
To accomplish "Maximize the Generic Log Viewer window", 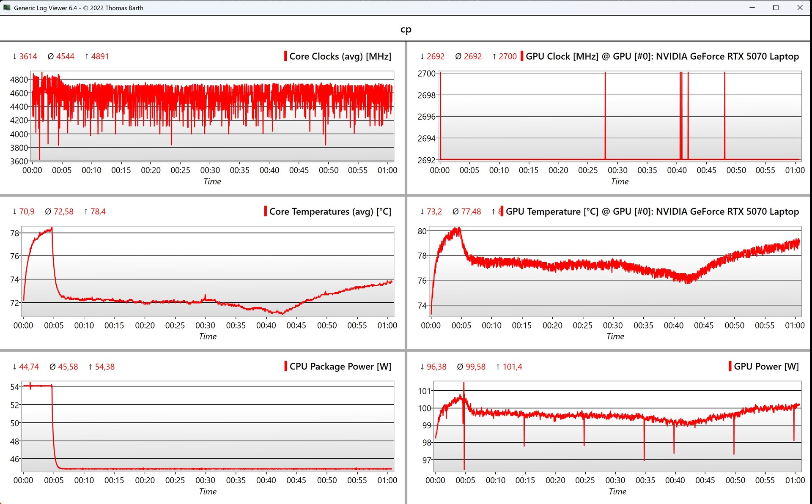I will 776,8.
